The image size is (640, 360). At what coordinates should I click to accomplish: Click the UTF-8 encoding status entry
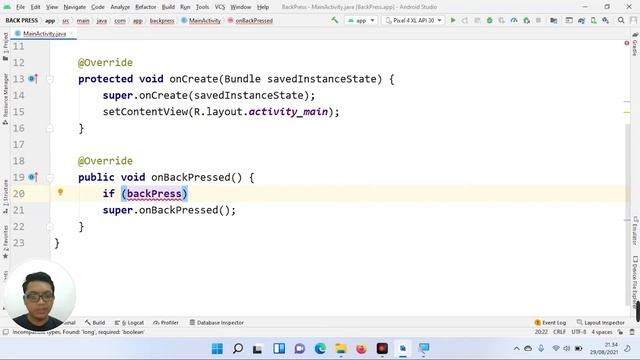(x=578, y=332)
